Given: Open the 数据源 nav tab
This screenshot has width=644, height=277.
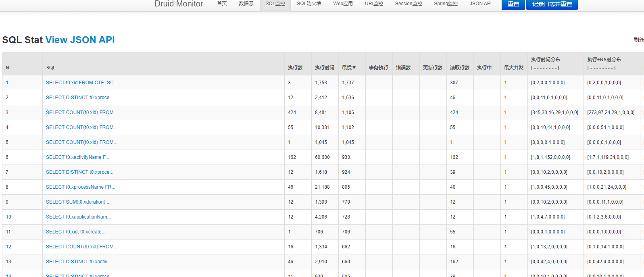Looking at the screenshot, I should [x=246, y=4].
